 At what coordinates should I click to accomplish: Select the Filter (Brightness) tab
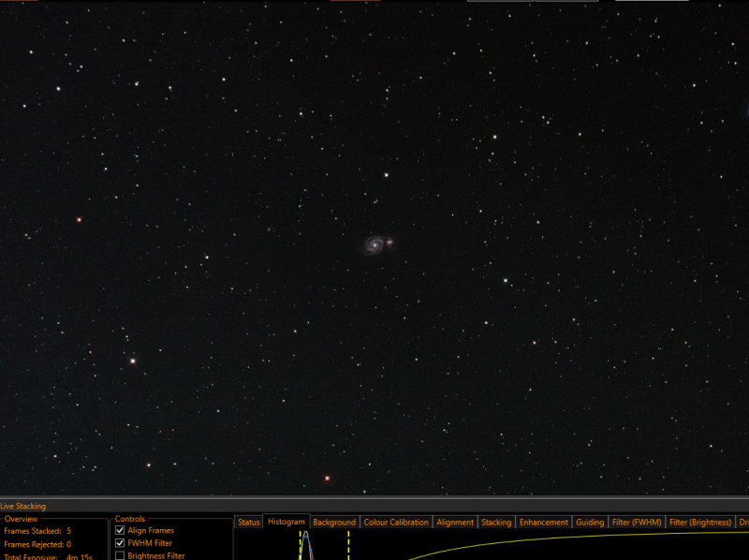pos(700,523)
